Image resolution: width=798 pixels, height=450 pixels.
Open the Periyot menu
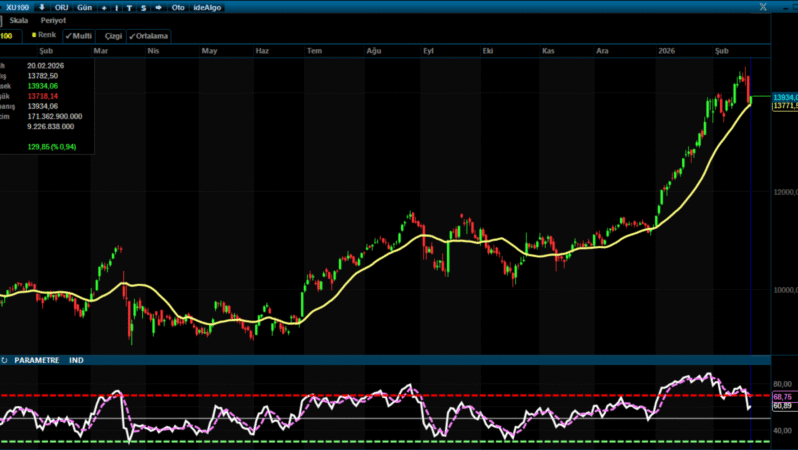pos(54,20)
